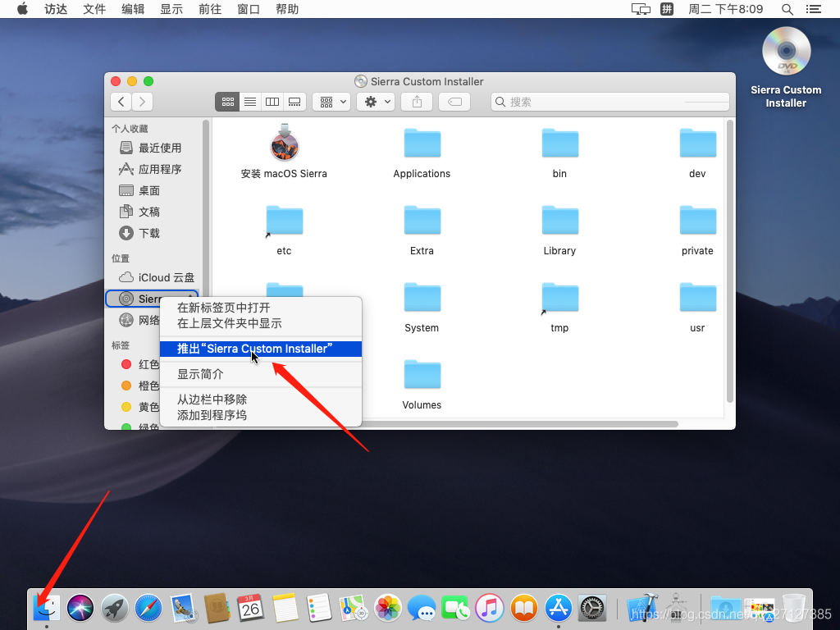840x630 pixels.
Task: Click the Share toolbar button
Action: 417,102
